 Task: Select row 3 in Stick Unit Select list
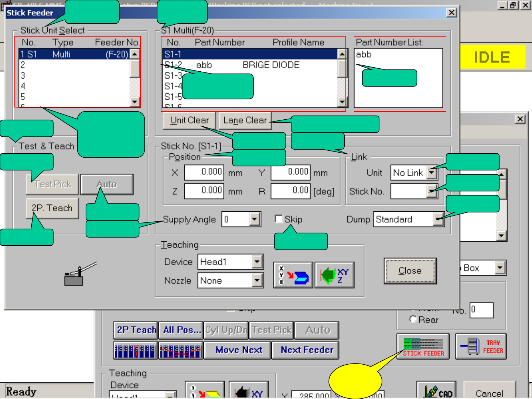(x=74, y=76)
